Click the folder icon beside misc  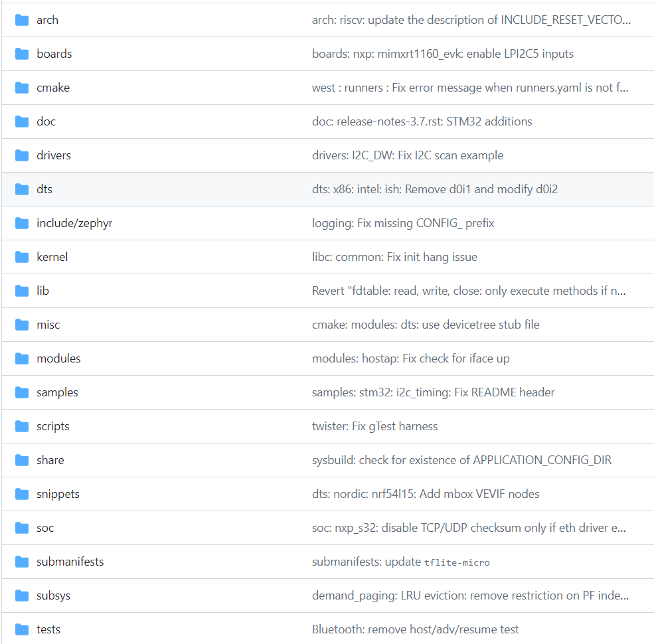(22, 325)
